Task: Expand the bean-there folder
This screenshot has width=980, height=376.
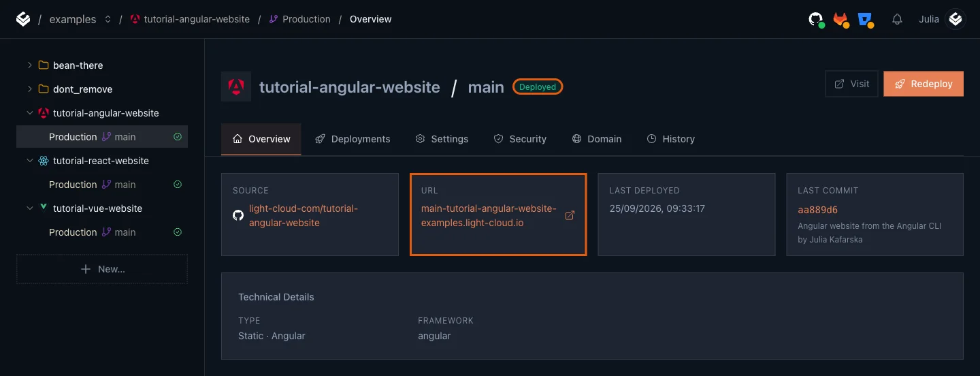Action: (29, 65)
